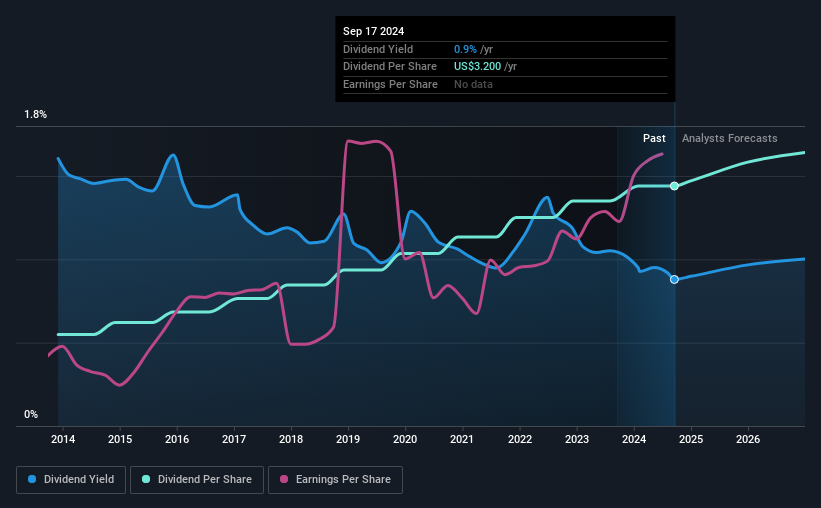Click the 2020 x-axis label
This screenshot has width=821, height=508.
point(405,439)
